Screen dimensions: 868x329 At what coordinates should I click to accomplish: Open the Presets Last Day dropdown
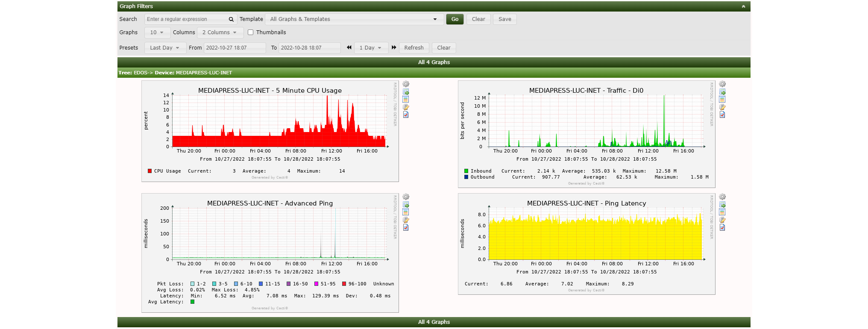(x=165, y=48)
